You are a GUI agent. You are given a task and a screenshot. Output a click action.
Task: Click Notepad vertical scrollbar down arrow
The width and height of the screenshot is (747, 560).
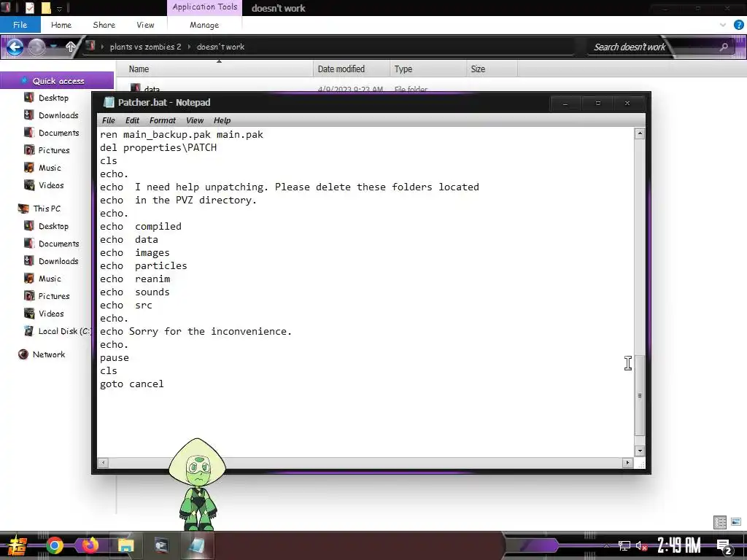(x=640, y=451)
